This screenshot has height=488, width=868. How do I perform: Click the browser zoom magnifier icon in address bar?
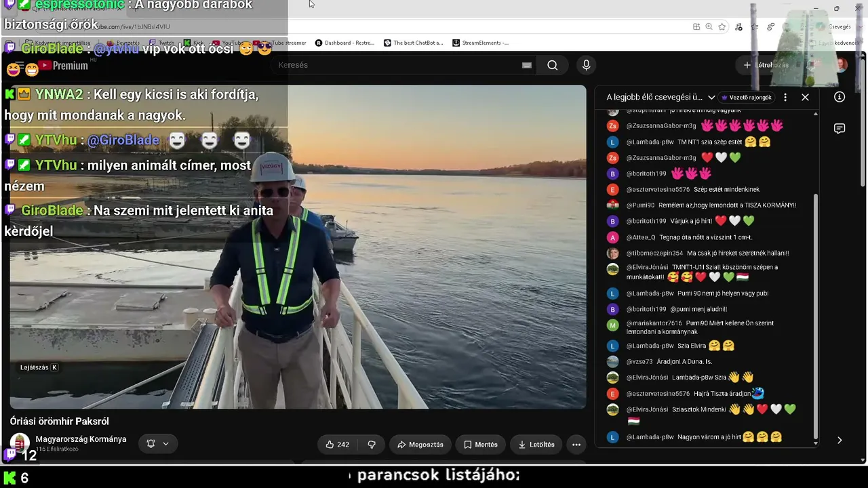point(709,26)
